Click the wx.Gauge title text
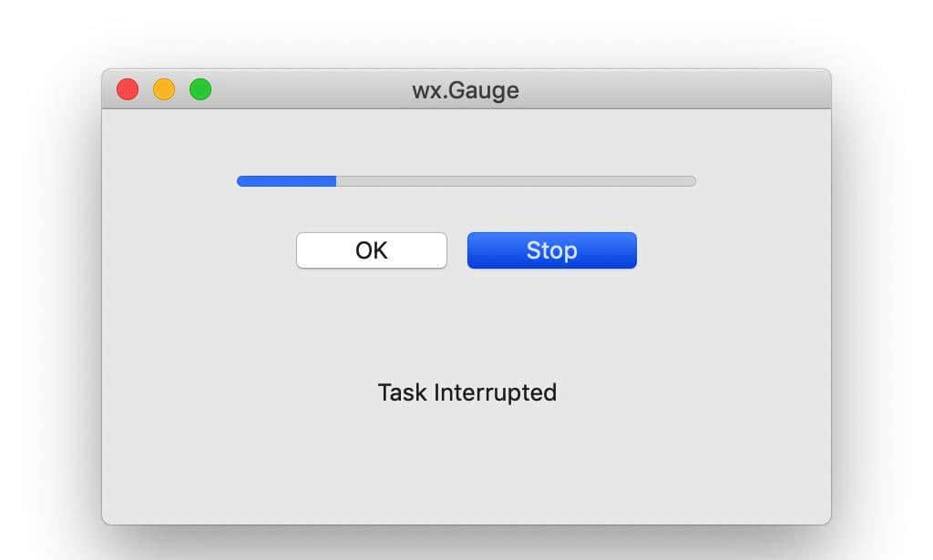 pyautogui.click(x=466, y=90)
